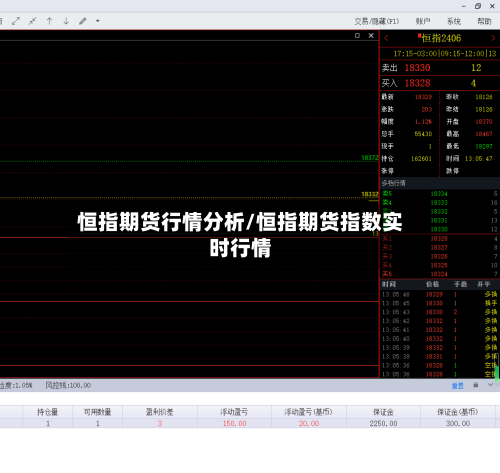The image size is (500, 473).
Task: Go to next contract with red right arrow
Action: [x=493, y=38]
